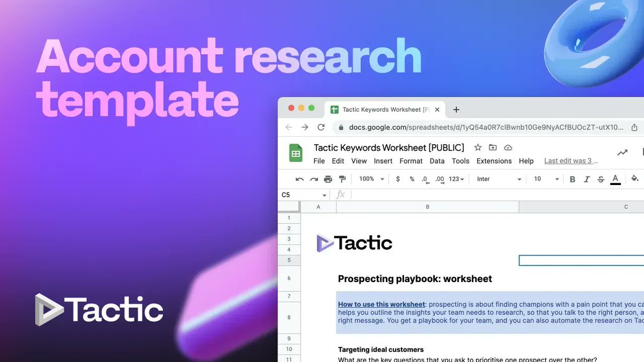This screenshot has width=644, height=362.
Task: Select row 5 header
Action: tap(289, 261)
